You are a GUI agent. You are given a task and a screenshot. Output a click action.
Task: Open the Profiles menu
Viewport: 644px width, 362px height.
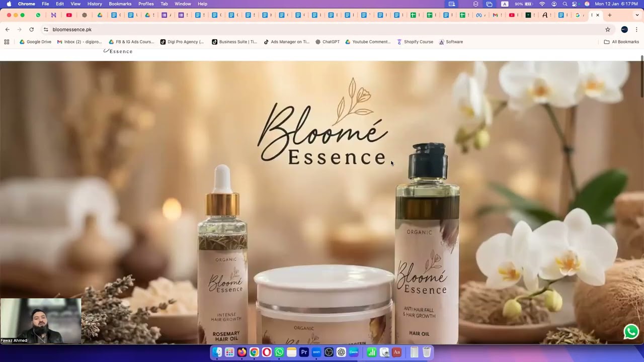tap(146, 4)
